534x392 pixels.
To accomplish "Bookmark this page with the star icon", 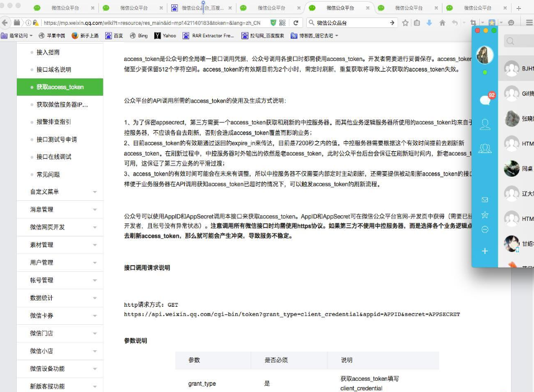I will tap(405, 23).
